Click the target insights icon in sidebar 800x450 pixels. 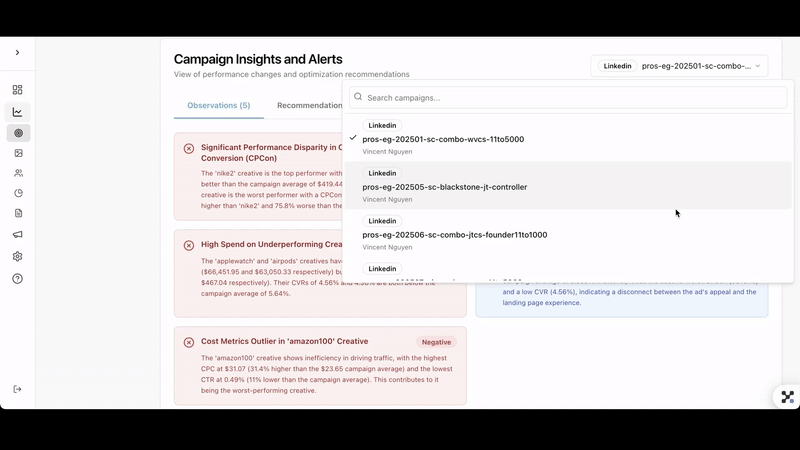(17, 133)
